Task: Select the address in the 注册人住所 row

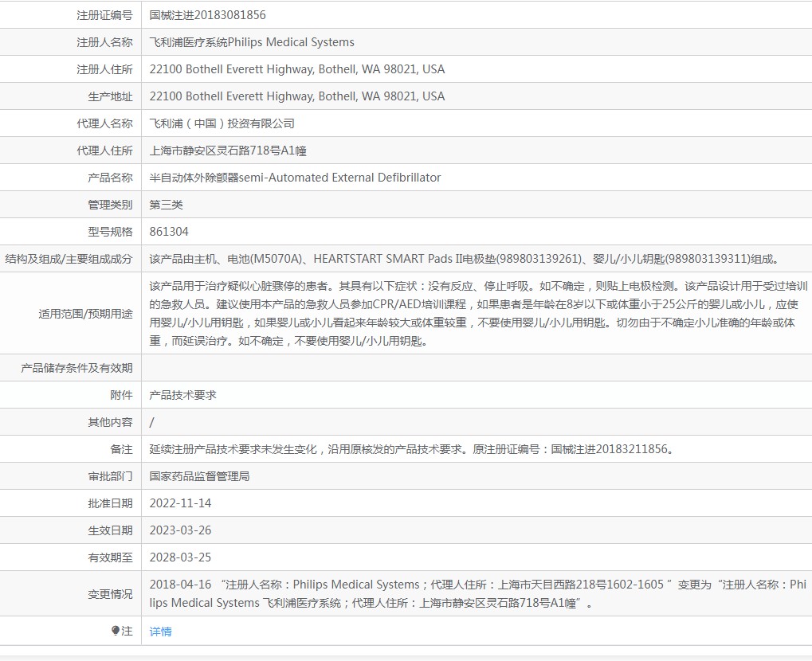Action: (297, 69)
